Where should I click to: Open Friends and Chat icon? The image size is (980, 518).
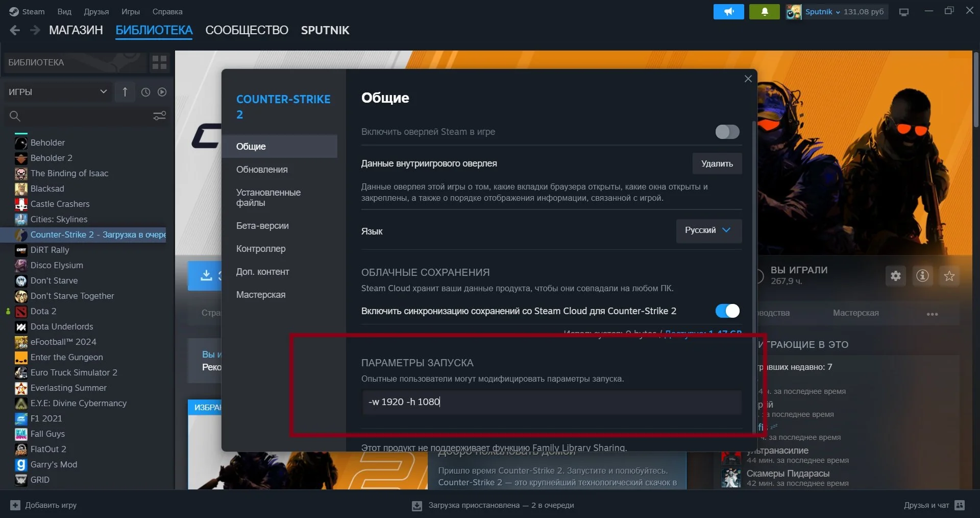click(960, 505)
